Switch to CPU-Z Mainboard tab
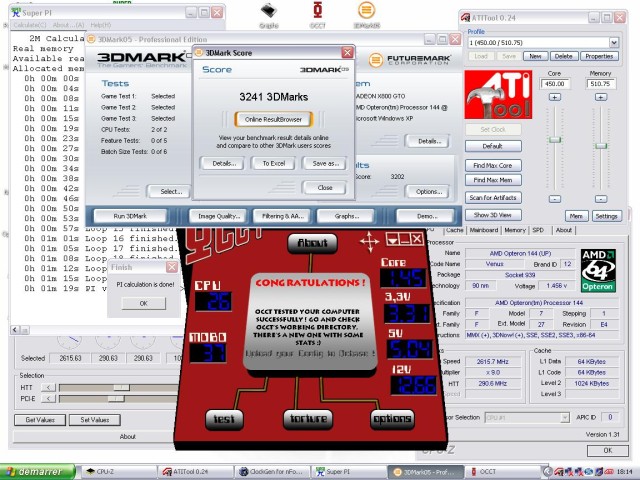Viewport: 640px width, 480px height. click(x=484, y=230)
